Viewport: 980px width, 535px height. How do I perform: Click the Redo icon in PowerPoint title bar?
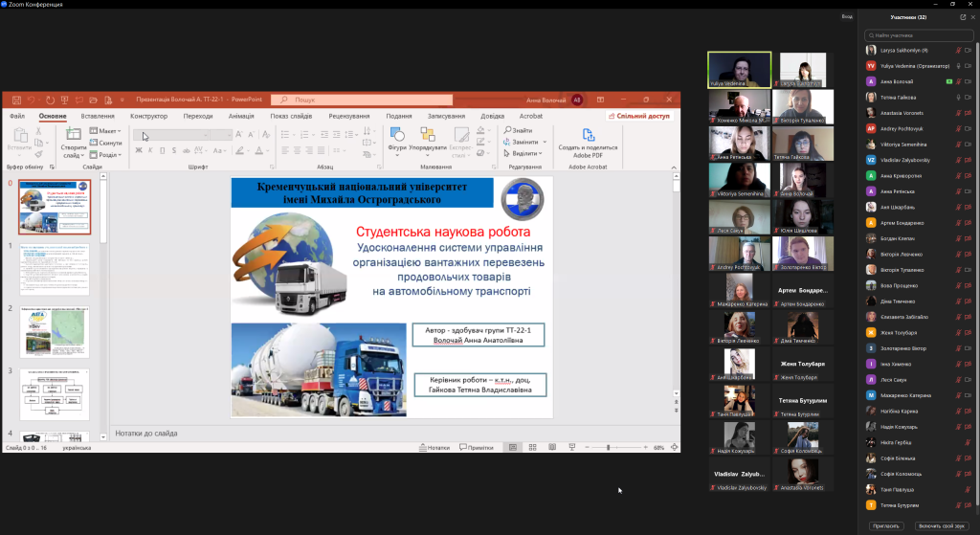pyautogui.click(x=50, y=100)
